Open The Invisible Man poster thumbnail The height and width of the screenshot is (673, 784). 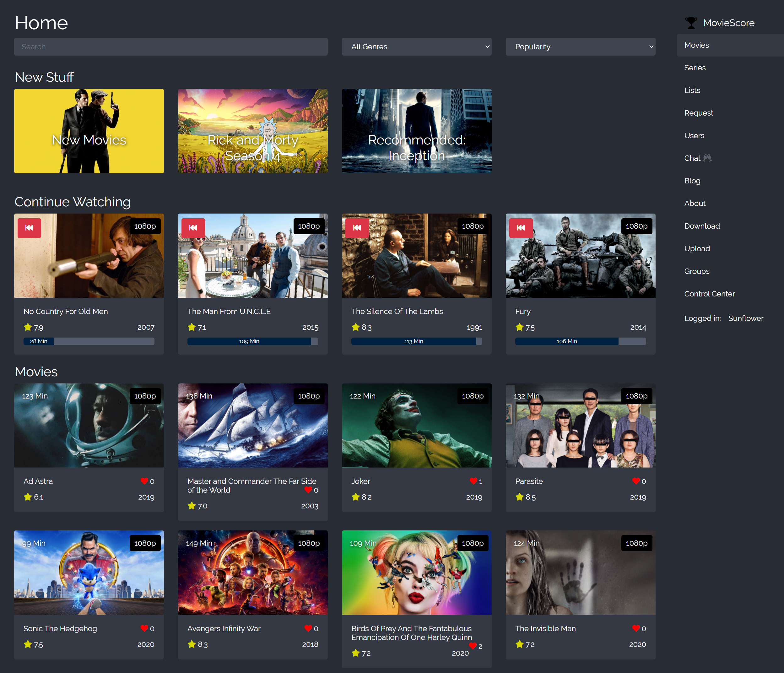coord(581,573)
